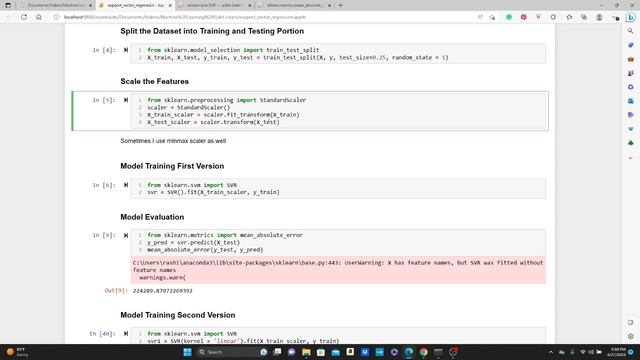The width and height of the screenshot is (640, 360).
Task: Open the Read aloud option in address bar
Action: 480,17
